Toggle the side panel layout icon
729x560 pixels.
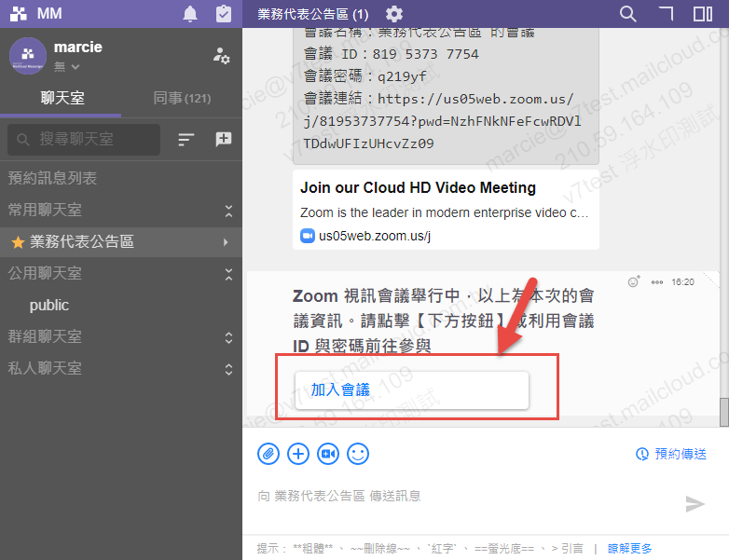point(703,14)
